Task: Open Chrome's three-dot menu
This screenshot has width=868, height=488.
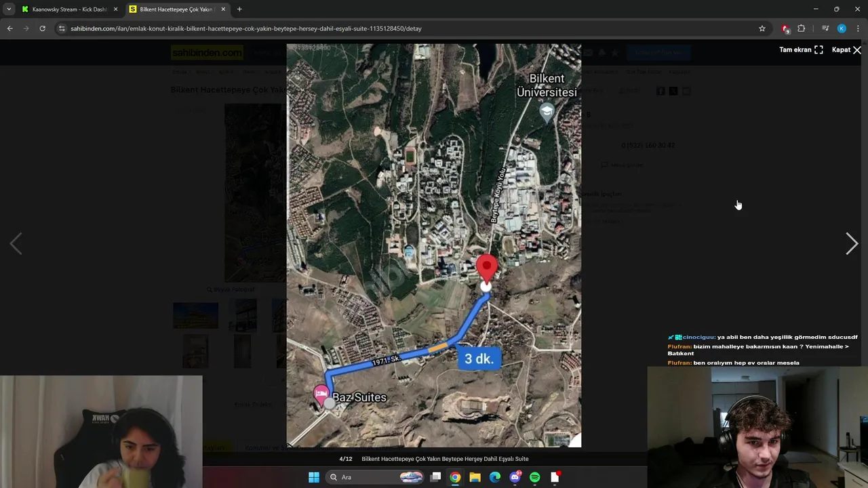Action: [858, 28]
